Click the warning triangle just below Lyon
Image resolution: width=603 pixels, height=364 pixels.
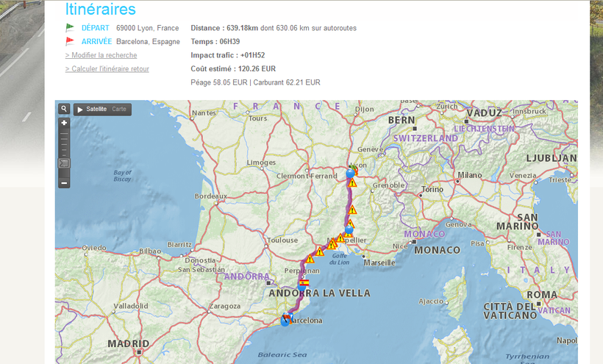click(352, 182)
